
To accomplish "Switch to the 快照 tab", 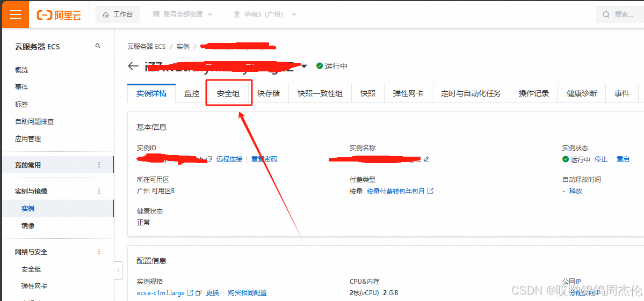I will coord(368,93).
